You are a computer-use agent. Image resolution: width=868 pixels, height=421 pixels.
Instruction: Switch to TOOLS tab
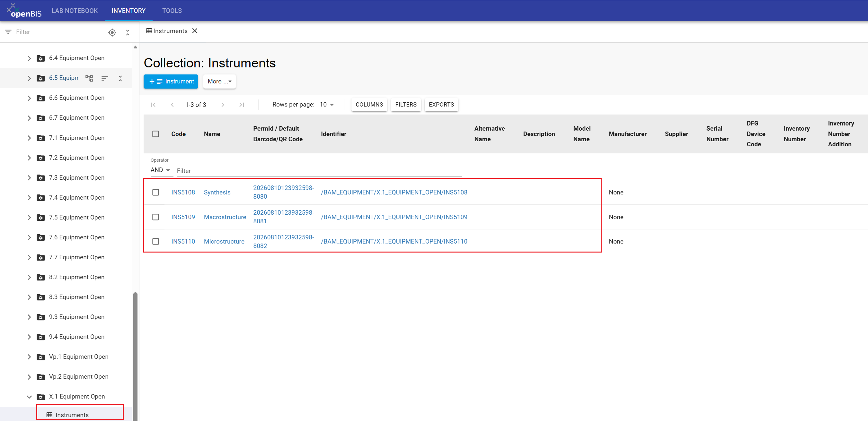[x=172, y=11]
